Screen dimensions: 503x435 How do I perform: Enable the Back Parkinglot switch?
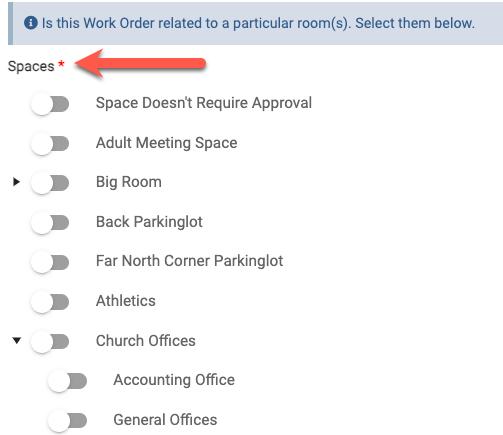(50, 223)
